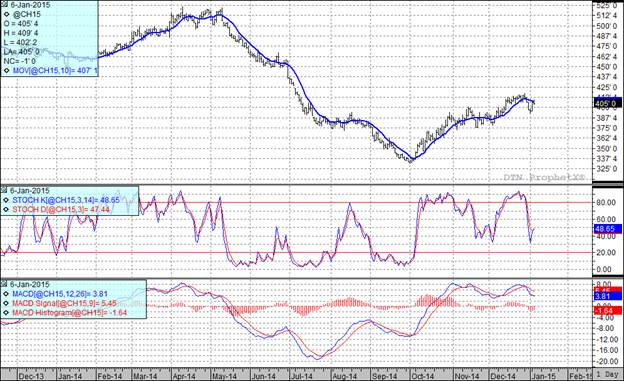
Task: Click the diamond icon beside @CH15
Action: [7, 15]
